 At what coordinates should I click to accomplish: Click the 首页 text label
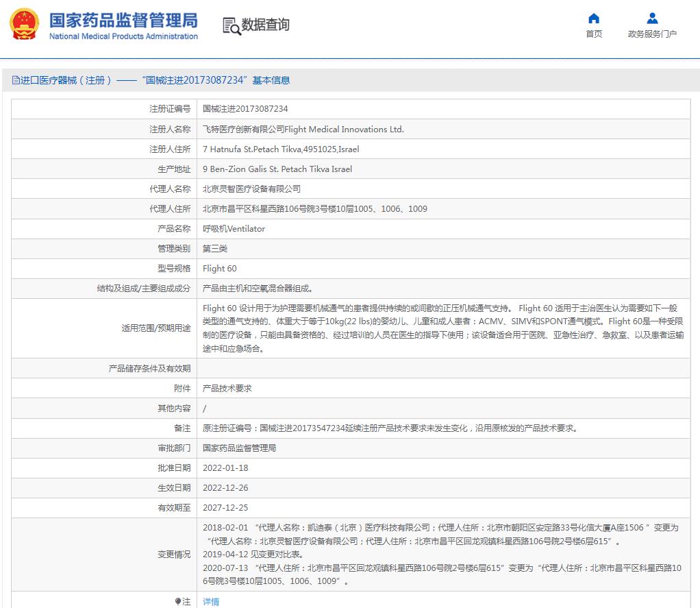tap(594, 34)
